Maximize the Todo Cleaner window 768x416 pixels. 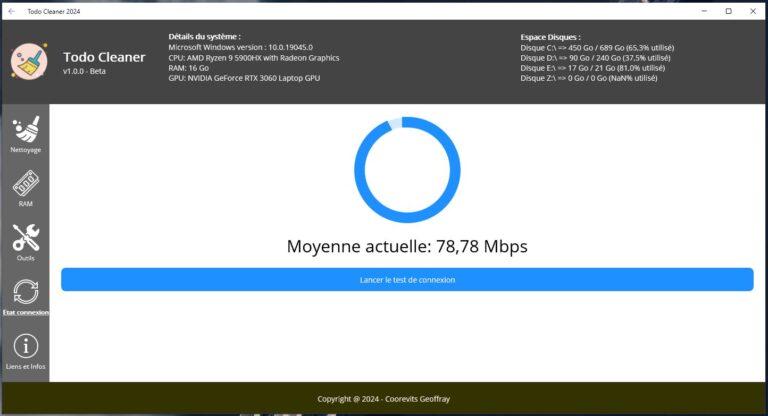[x=728, y=11]
